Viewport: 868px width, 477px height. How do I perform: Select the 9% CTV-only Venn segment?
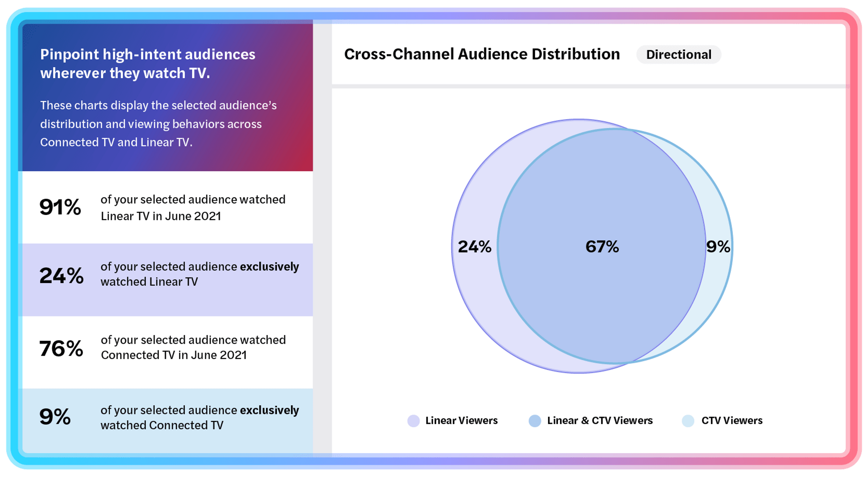pos(718,247)
